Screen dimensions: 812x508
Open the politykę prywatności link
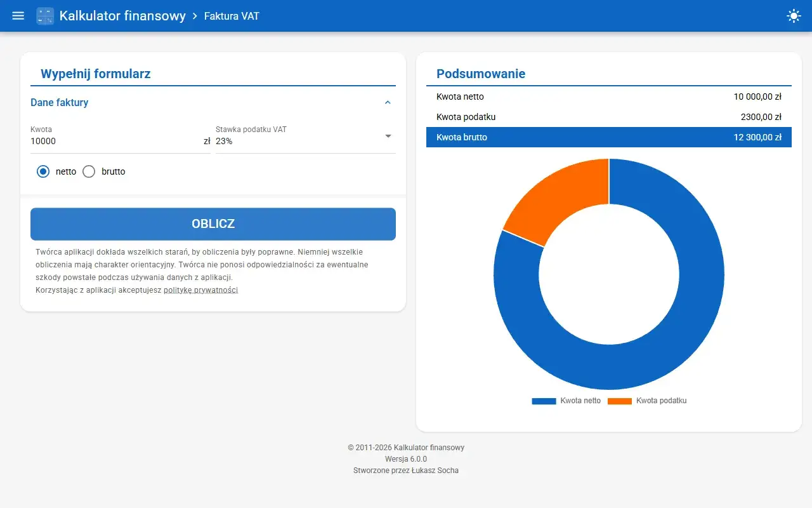[x=200, y=290]
